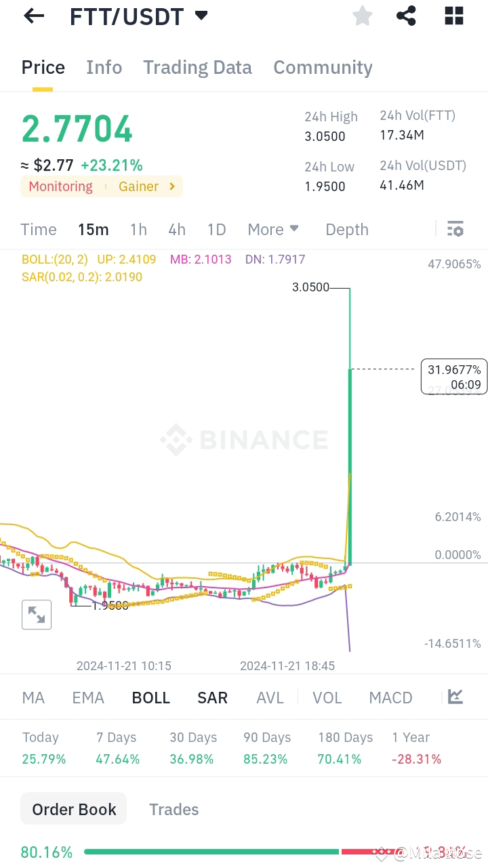Viewport: 488px width, 868px height.
Task: Enable the MACD indicator
Action: tap(390, 697)
